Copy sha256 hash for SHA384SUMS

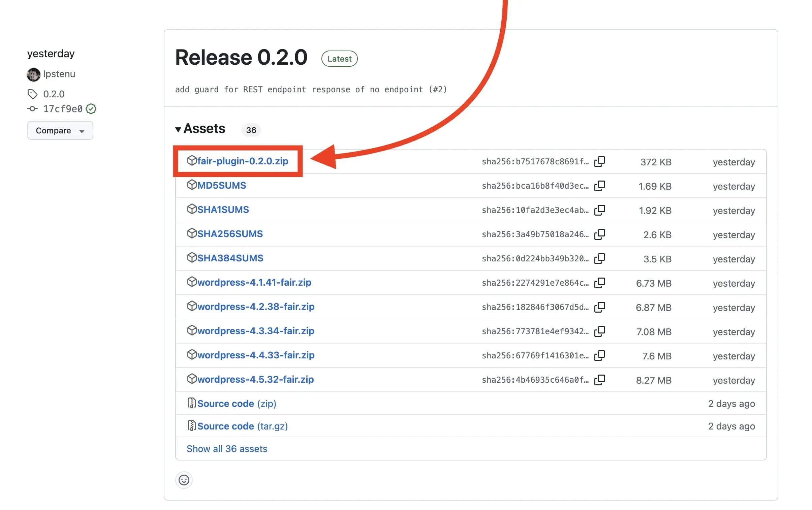coord(599,259)
